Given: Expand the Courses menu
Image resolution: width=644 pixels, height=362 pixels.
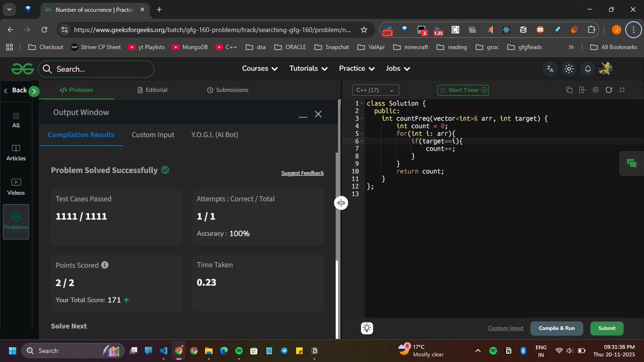Looking at the screenshot, I should pyautogui.click(x=260, y=69).
